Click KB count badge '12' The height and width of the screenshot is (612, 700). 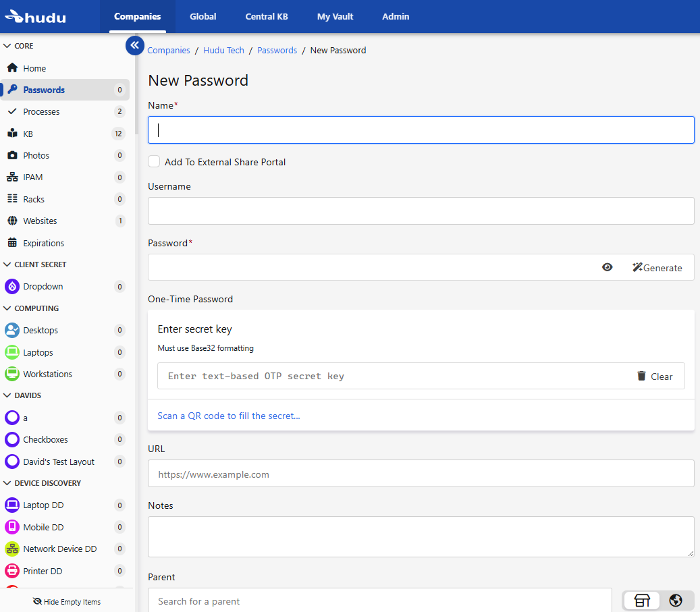[x=118, y=134]
